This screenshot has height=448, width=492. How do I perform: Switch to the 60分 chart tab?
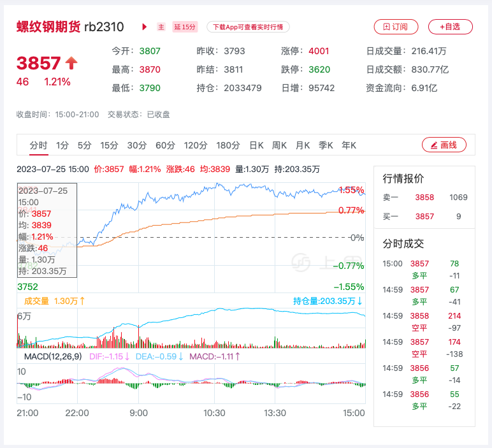(165, 145)
